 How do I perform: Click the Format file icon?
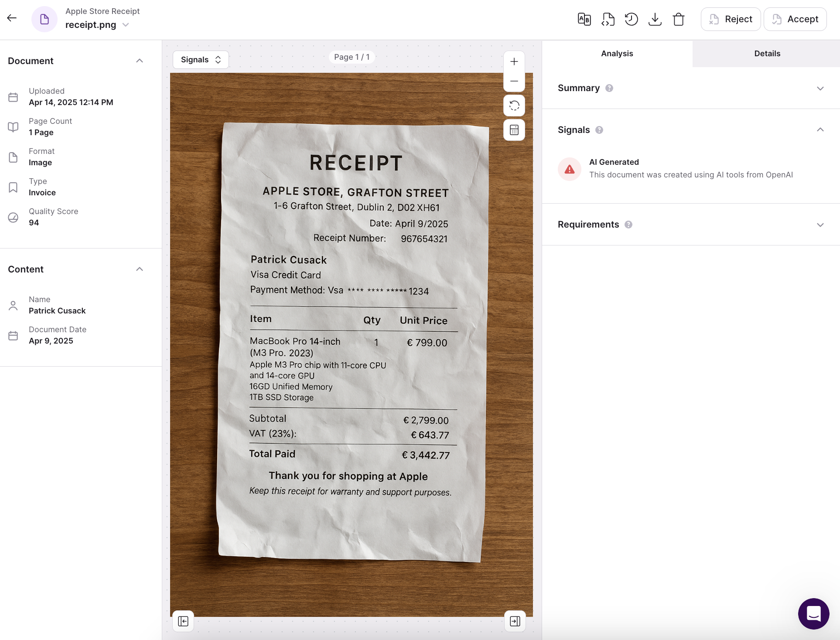point(13,157)
